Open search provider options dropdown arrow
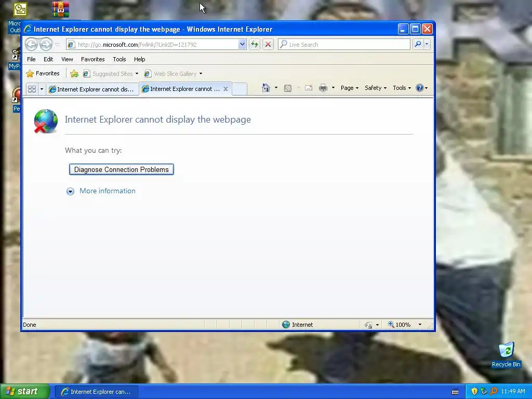Screen dimensions: 532x399 427,45
